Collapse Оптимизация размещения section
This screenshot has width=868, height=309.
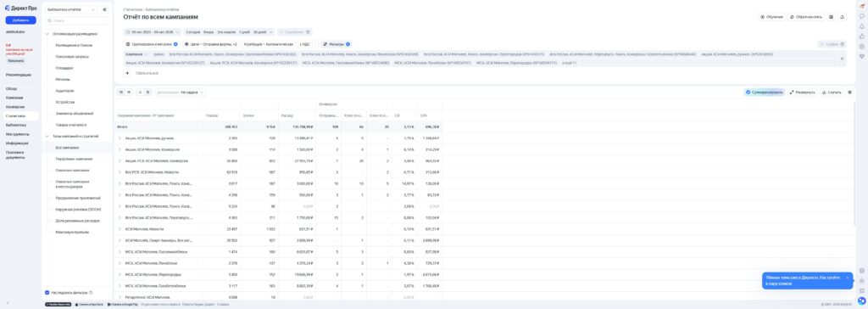coord(47,34)
